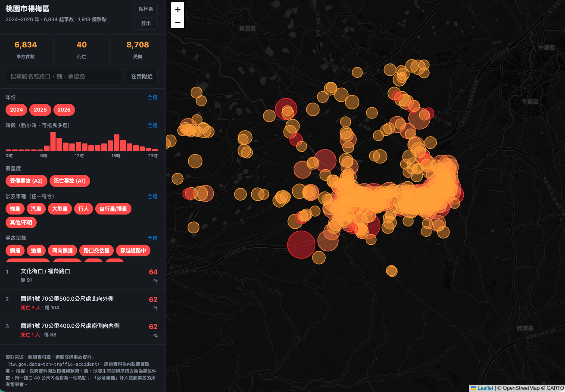Open hotspot 文化街口 / 福羚路口
This screenshot has height=392, width=565.
83,276
